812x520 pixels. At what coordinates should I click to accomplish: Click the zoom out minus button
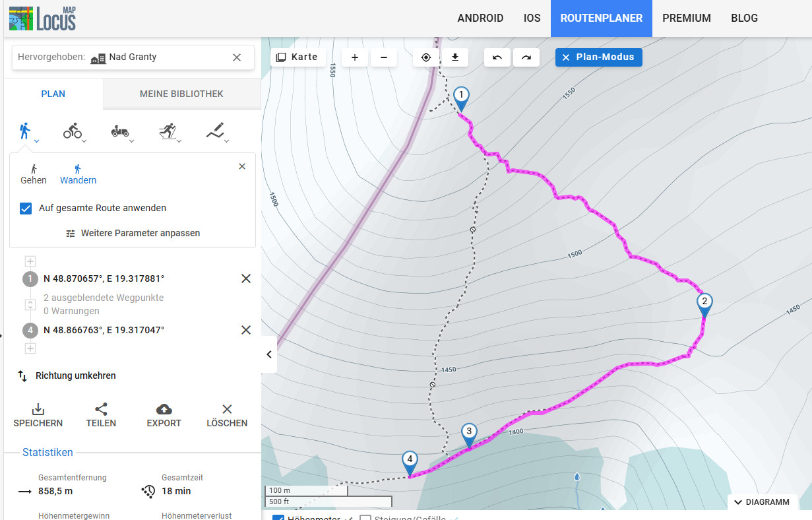coord(384,57)
